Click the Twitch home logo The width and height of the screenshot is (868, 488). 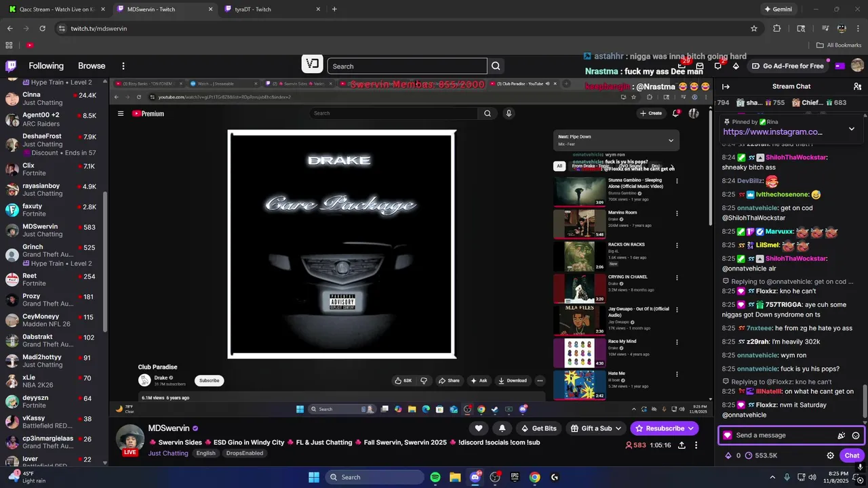click(x=11, y=66)
